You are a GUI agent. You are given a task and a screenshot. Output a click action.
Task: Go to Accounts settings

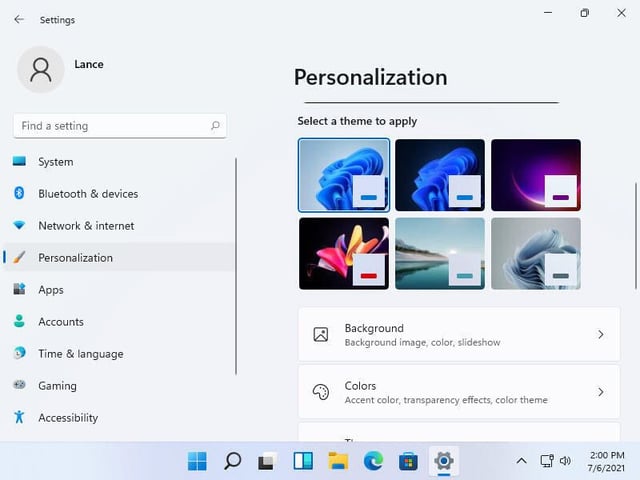[119, 321]
